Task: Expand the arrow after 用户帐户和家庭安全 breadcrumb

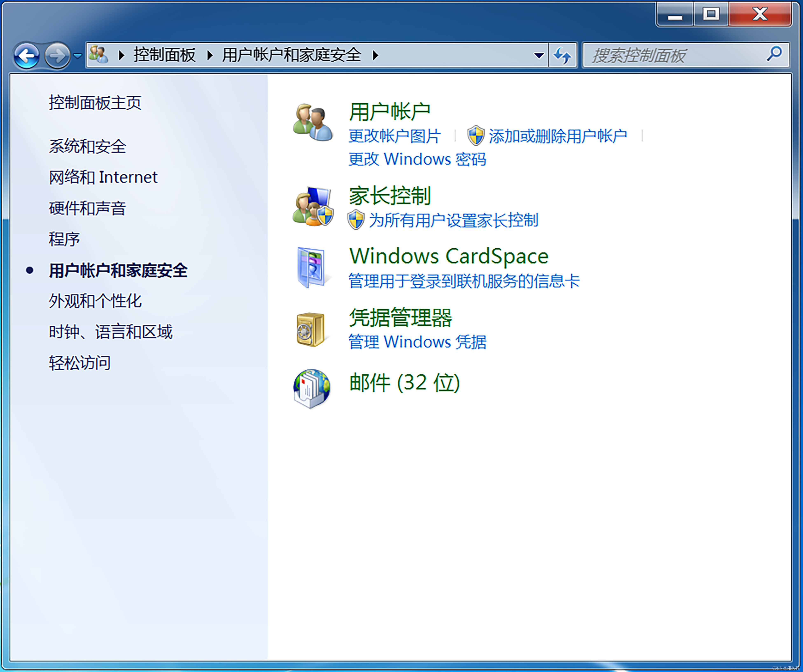Action: (x=376, y=55)
